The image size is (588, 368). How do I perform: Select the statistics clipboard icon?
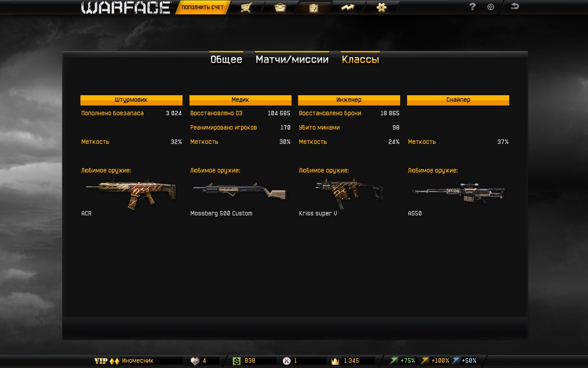coord(314,8)
